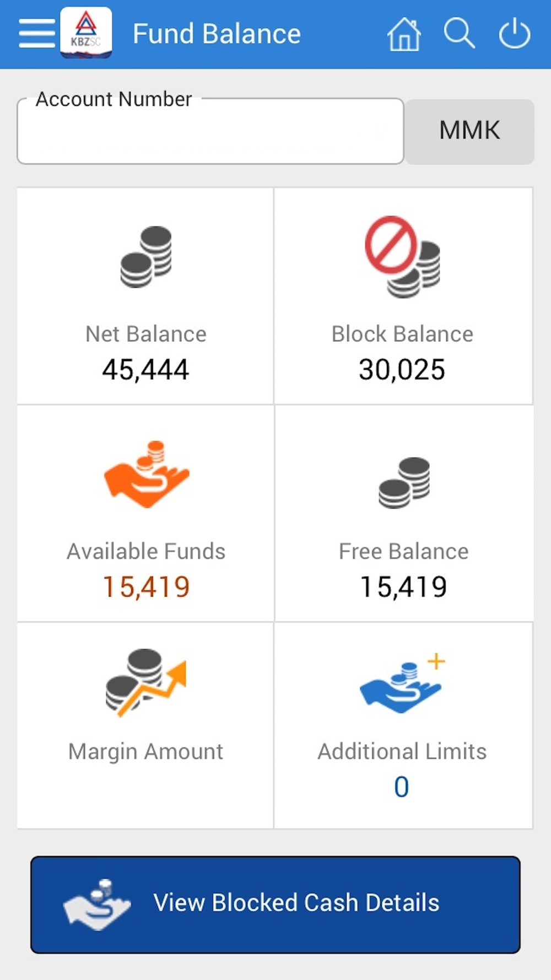Go to the home screen icon
The image size is (551, 980).
[404, 34]
